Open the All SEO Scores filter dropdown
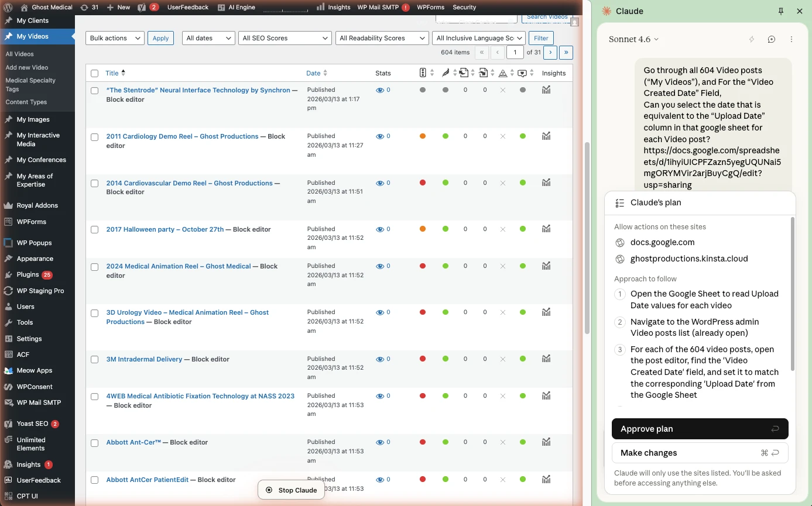Viewport: 812px width, 506px height. click(285, 37)
